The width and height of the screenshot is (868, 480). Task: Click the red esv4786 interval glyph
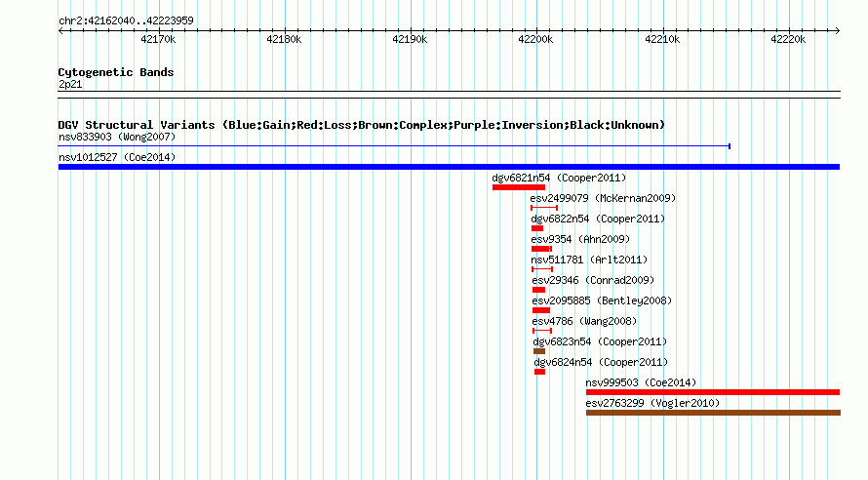(x=542, y=331)
